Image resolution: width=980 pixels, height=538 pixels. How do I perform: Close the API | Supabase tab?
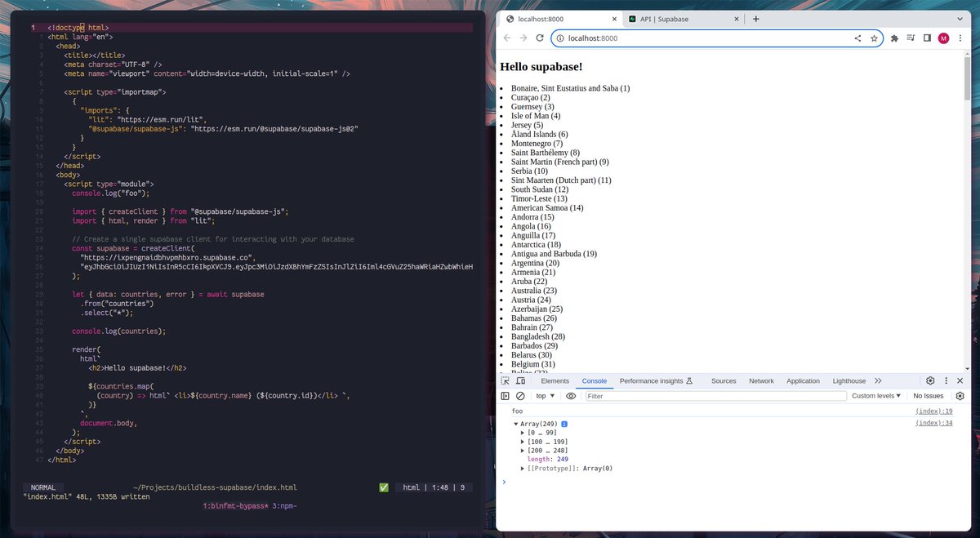coord(737,19)
